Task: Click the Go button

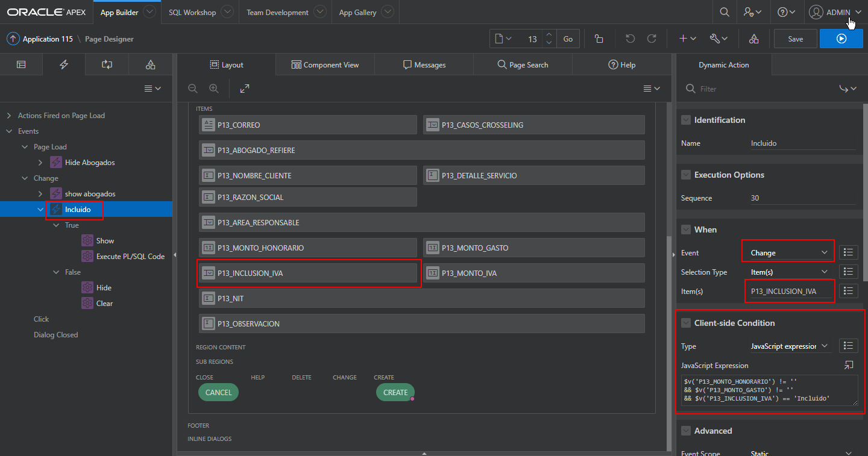Action: [568, 39]
